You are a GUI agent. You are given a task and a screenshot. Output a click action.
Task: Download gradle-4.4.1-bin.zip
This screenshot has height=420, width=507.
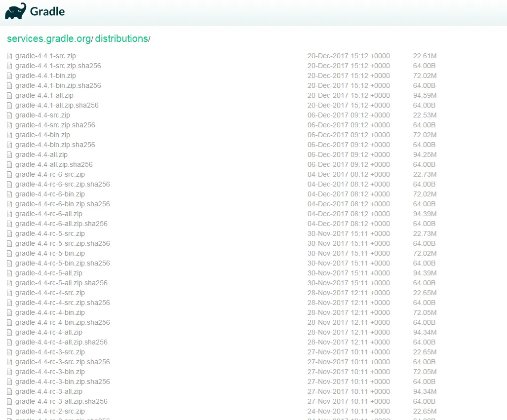click(x=45, y=76)
